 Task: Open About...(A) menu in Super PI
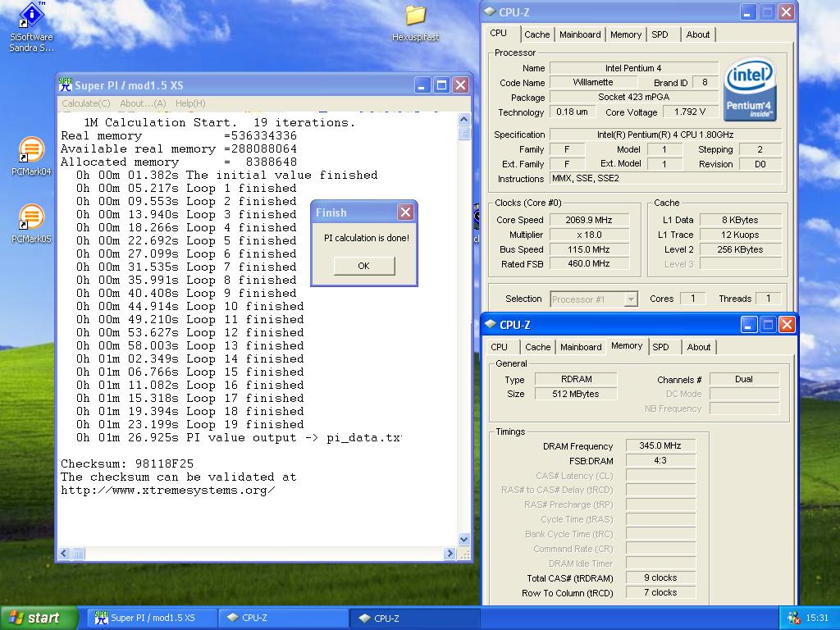[x=143, y=103]
